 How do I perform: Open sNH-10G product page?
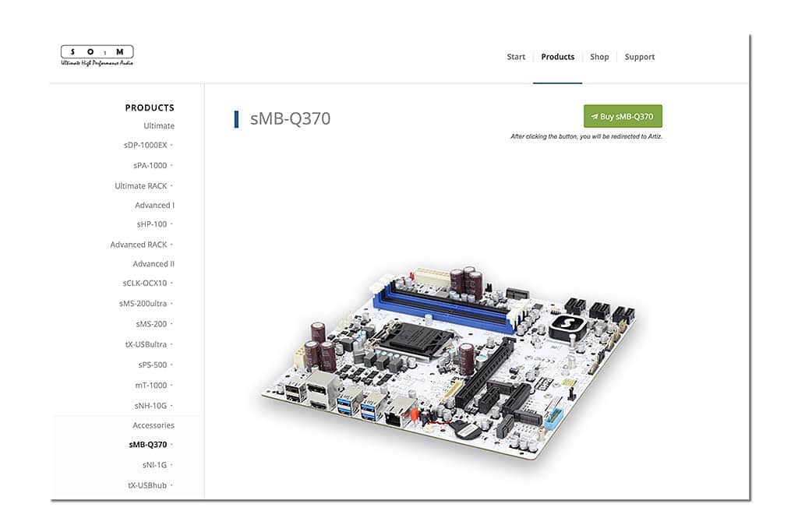pyautogui.click(x=150, y=405)
